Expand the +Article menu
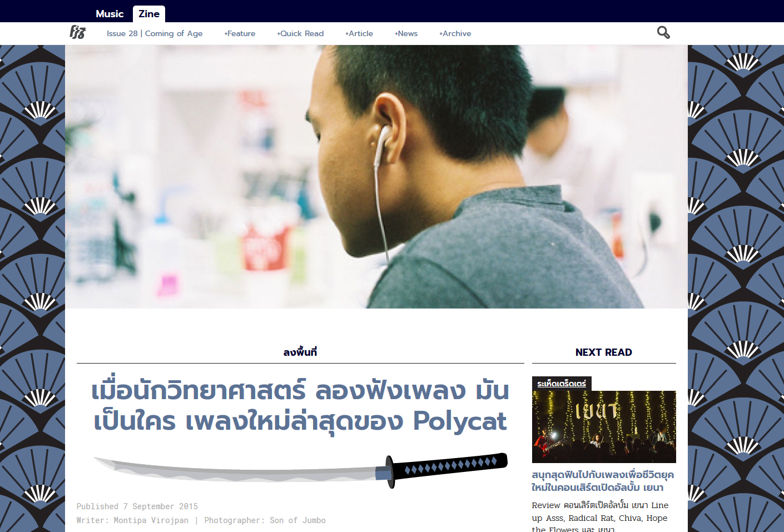This screenshot has height=532, width=784. pos(359,33)
